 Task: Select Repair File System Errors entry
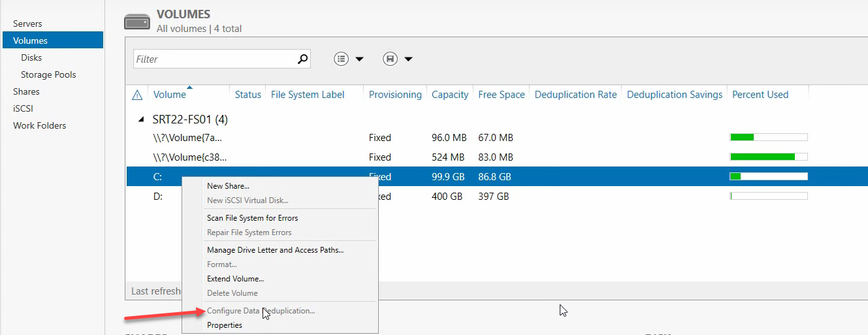[249, 232]
